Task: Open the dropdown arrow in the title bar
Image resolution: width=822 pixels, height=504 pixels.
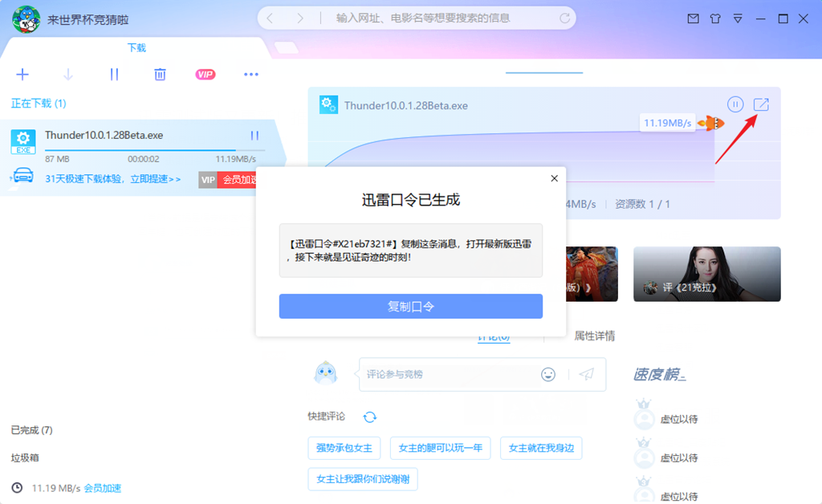Action: click(x=738, y=18)
